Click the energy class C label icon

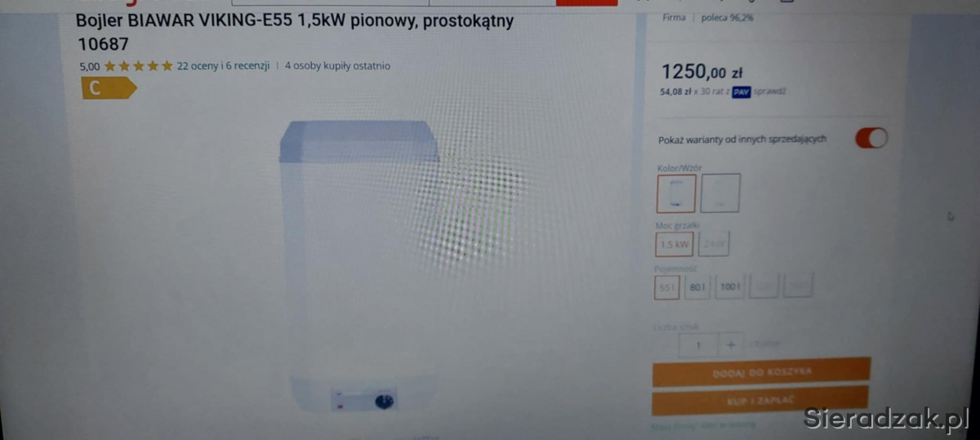coord(109,89)
